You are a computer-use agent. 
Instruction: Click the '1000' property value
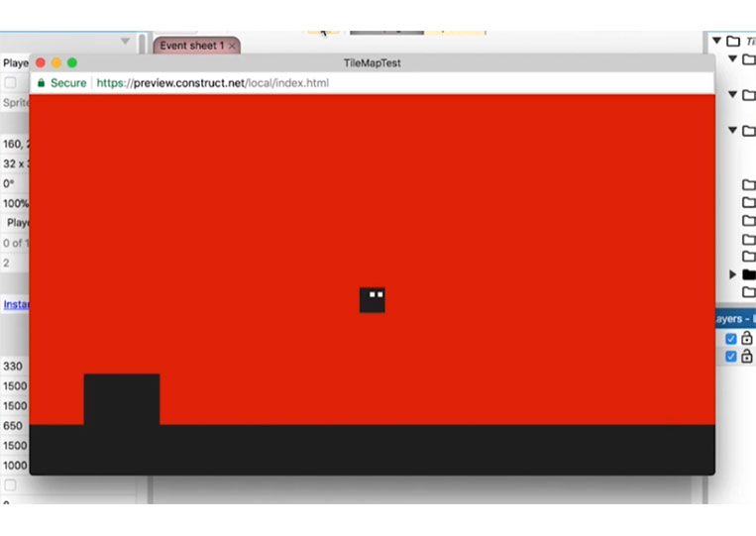tap(15, 465)
